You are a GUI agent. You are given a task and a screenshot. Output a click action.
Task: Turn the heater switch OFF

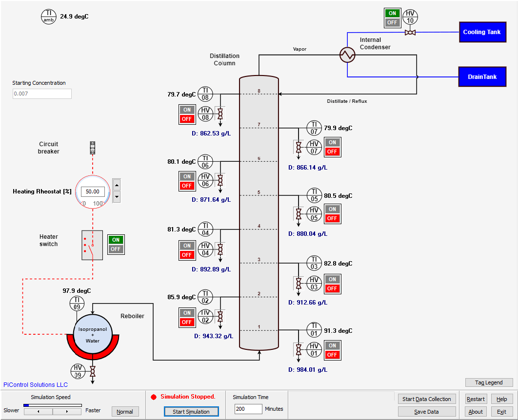(116, 249)
